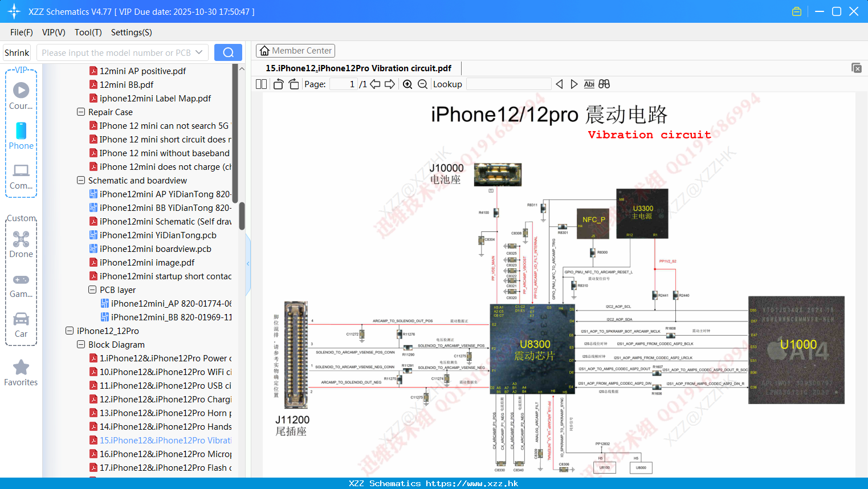Viewport: 868px width, 489px height.
Task: Open the XZZ Schematics logo in the title bar
Action: tap(14, 11)
